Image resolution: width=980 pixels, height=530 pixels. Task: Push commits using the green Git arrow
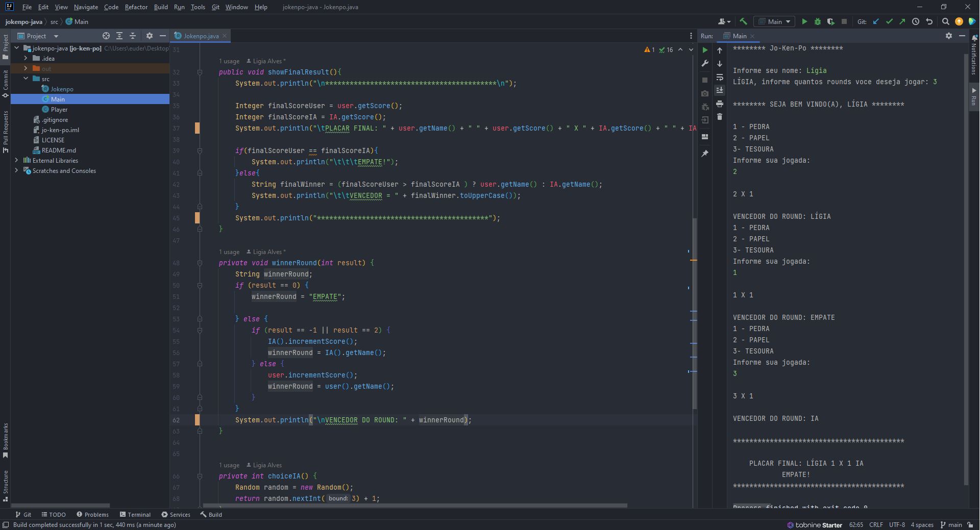pos(902,21)
